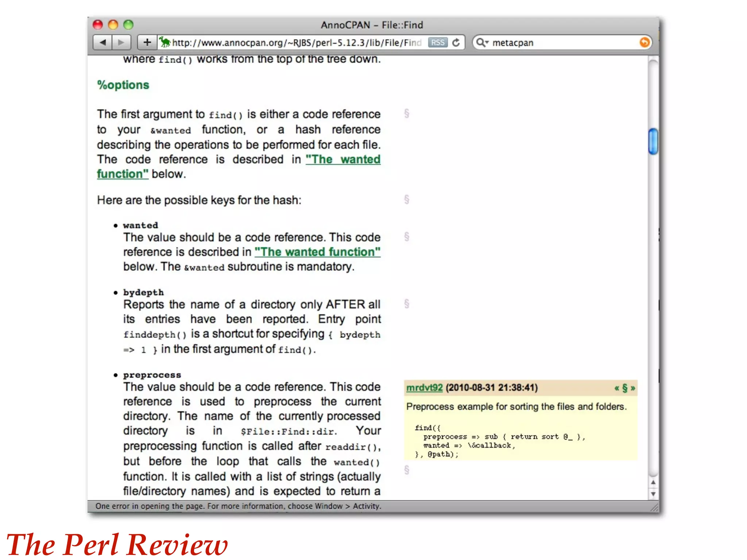
Task: Click "Preprocess example for sorting" note text
Action: (516, 407)
